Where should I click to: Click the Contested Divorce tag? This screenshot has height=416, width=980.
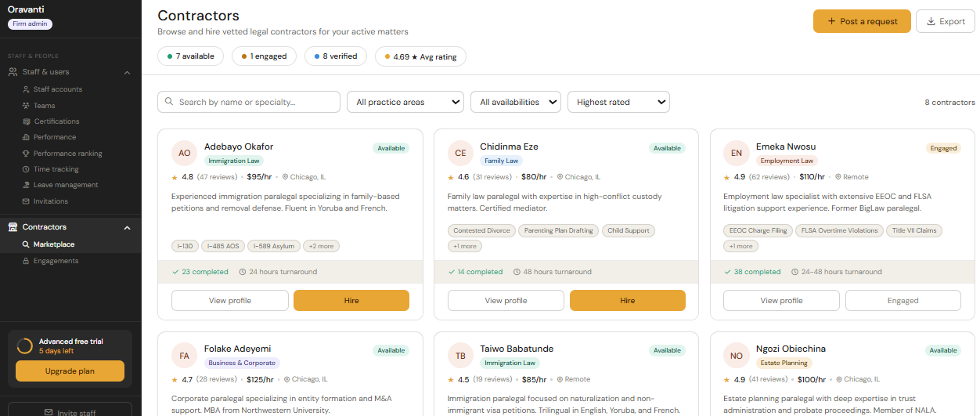tap(481, 230)
